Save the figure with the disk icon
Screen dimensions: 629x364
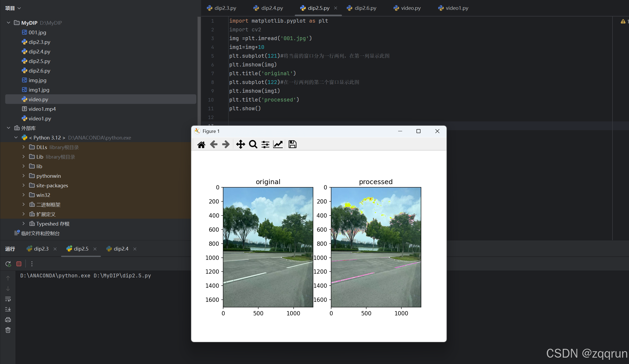click(x=292, y=144)
